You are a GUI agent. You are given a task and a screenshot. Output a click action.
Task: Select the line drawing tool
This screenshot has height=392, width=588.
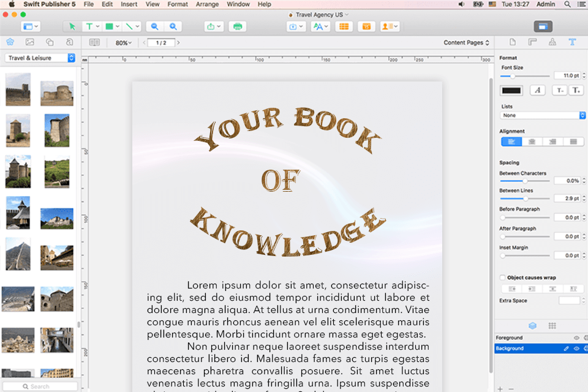(x=132, y=26)
